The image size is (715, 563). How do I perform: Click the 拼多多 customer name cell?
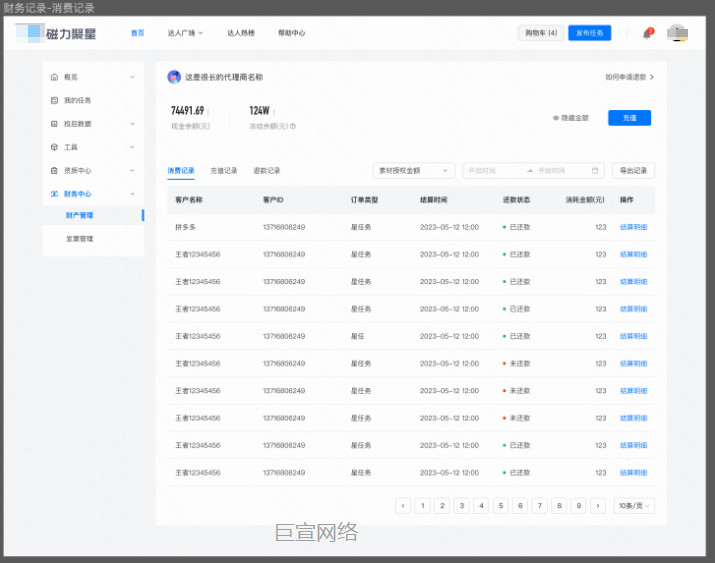[185, 227]
